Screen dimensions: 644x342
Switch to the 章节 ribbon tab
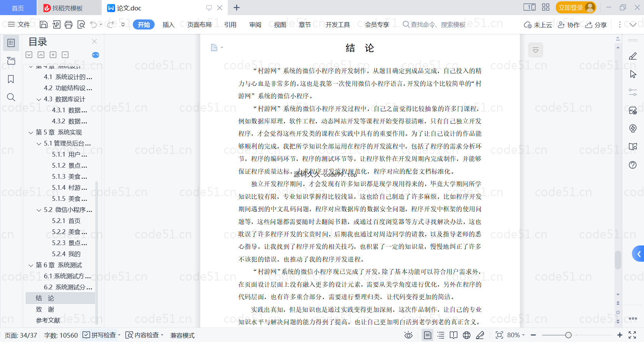point(305,24)
